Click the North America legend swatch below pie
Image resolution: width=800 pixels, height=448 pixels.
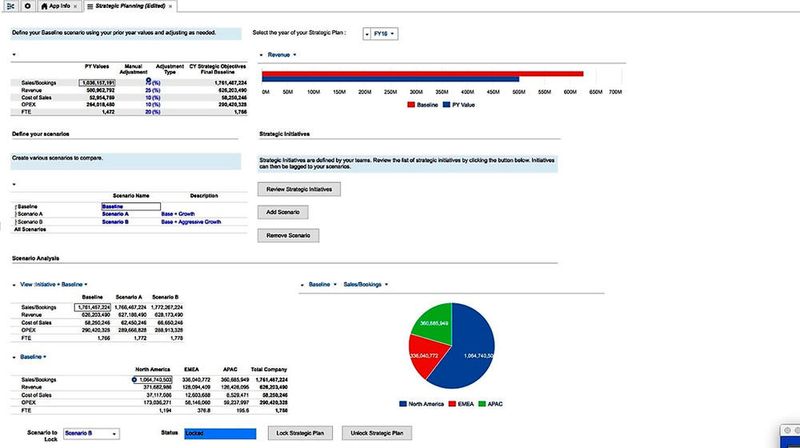click(x=403, y=404)
